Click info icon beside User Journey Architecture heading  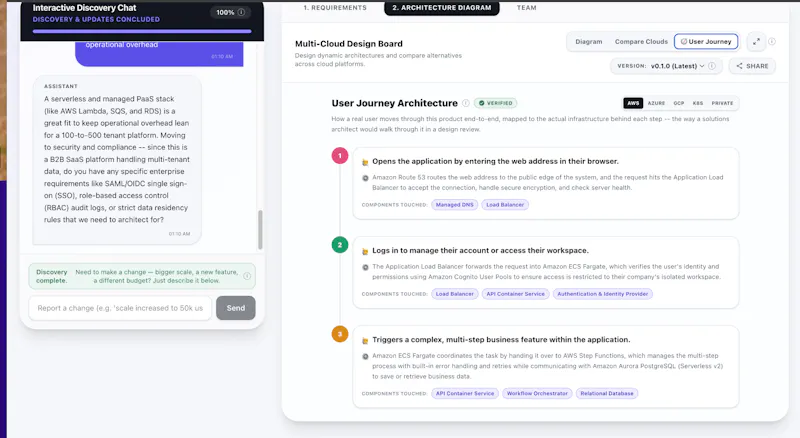[x=466, y=103]
